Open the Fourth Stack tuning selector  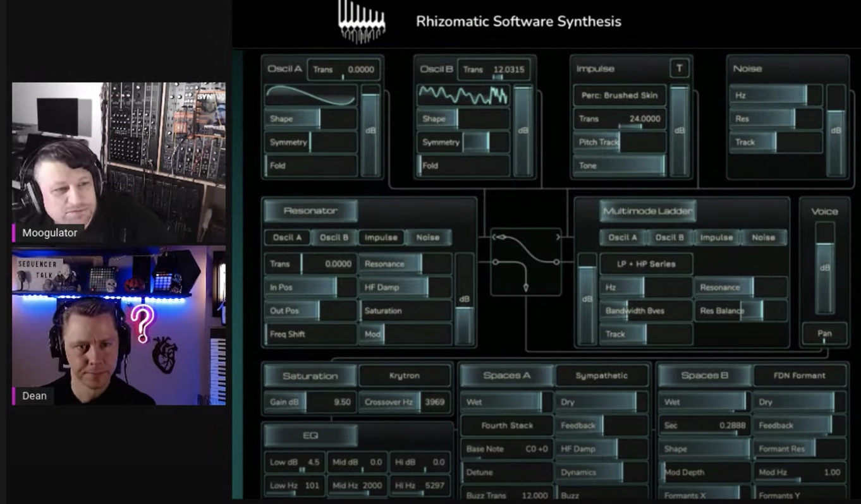point(507,426)
